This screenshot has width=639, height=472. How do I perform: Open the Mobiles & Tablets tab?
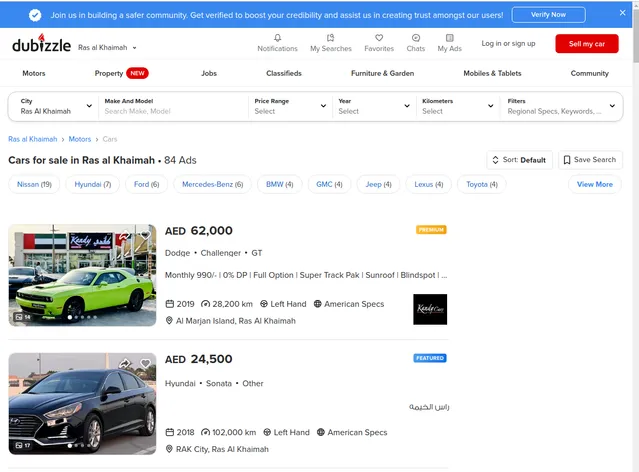pos(492,73)
